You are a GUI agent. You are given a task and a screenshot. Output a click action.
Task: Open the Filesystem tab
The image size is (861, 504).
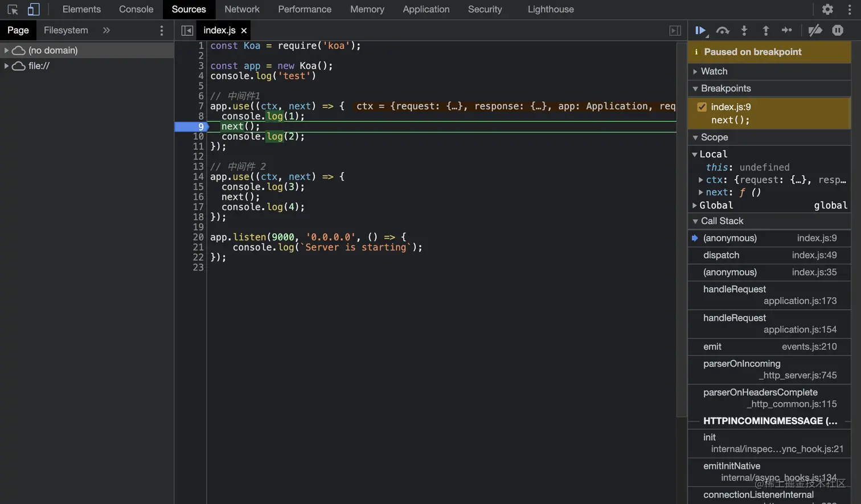click(x=65, y=30)
